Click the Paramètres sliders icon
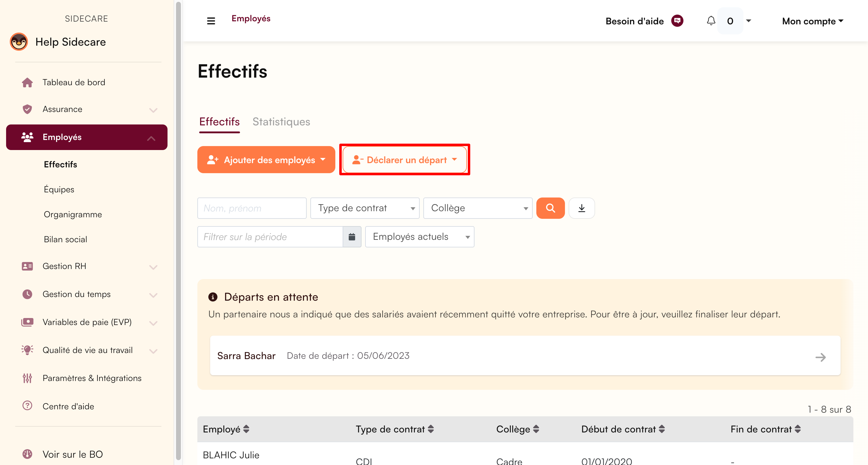Image resolution: width=868 pixels, height=465 pixels. tap(27, 378)
